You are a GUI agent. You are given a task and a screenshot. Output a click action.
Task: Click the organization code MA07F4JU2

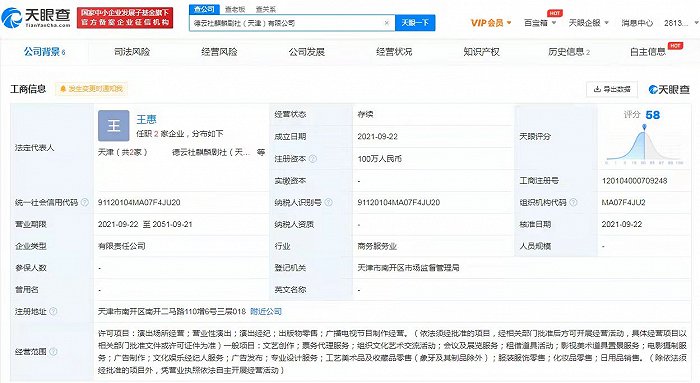623,202
